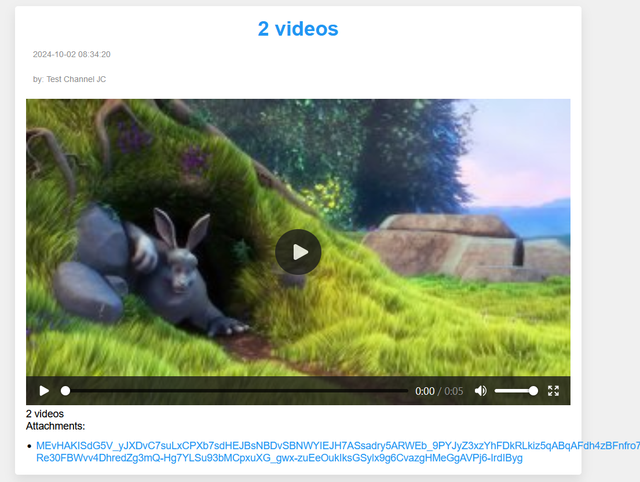Click the "2 videos" caption below the player

click(45, 414)
